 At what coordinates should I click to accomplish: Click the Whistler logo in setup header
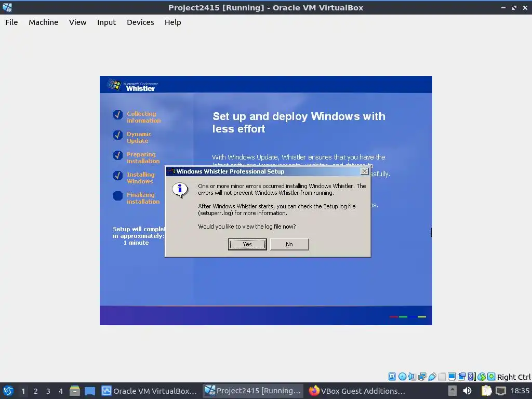click(x=132, y=85)
